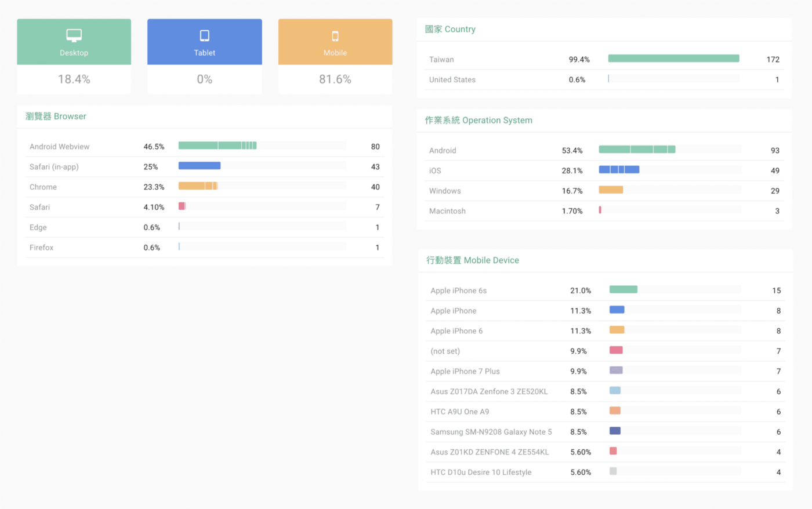
Task: Click the Mobile phone icon
Action: 335,36
